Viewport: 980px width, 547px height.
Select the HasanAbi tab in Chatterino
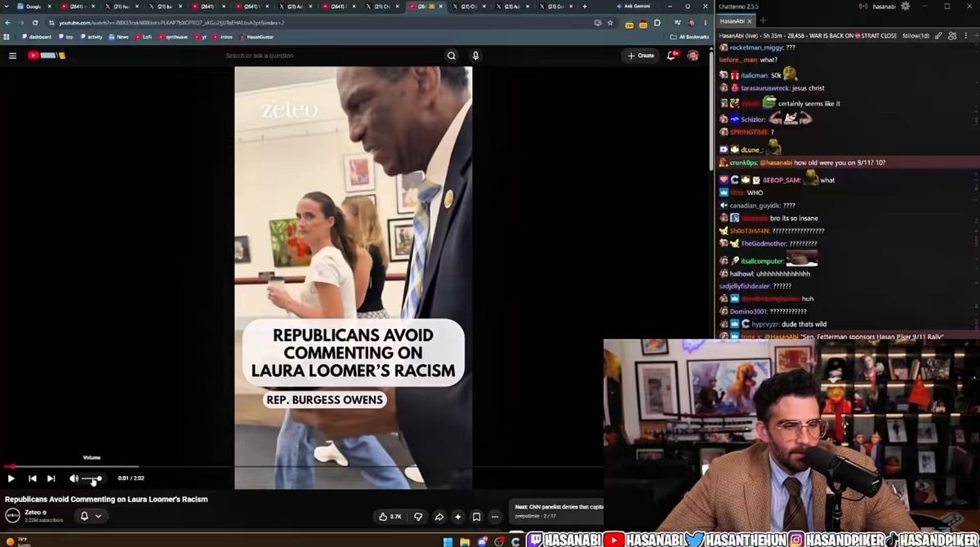tap(732, 20)
